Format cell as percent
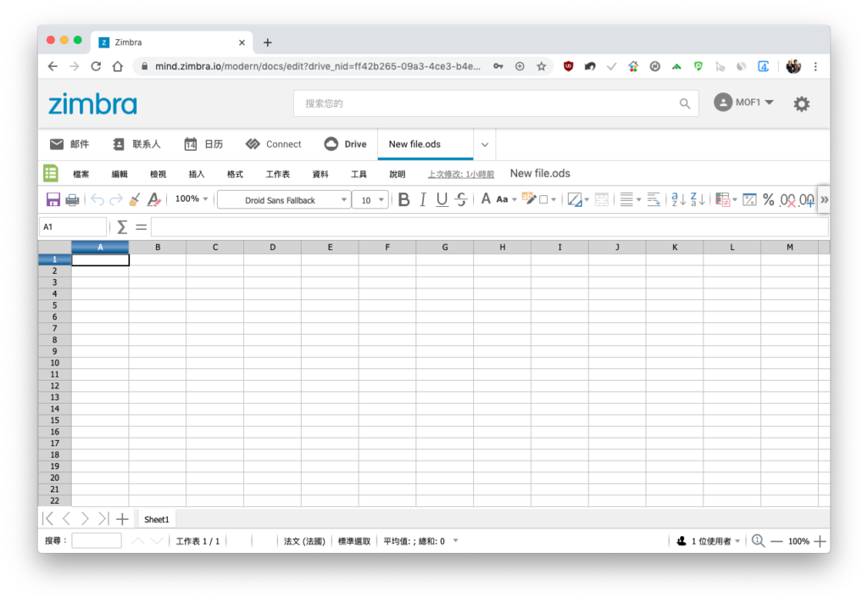 [x=768, y=200]
